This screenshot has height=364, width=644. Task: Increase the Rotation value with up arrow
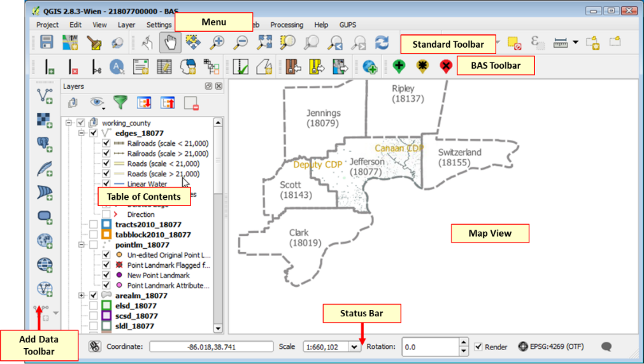click(x=464, y=343)
